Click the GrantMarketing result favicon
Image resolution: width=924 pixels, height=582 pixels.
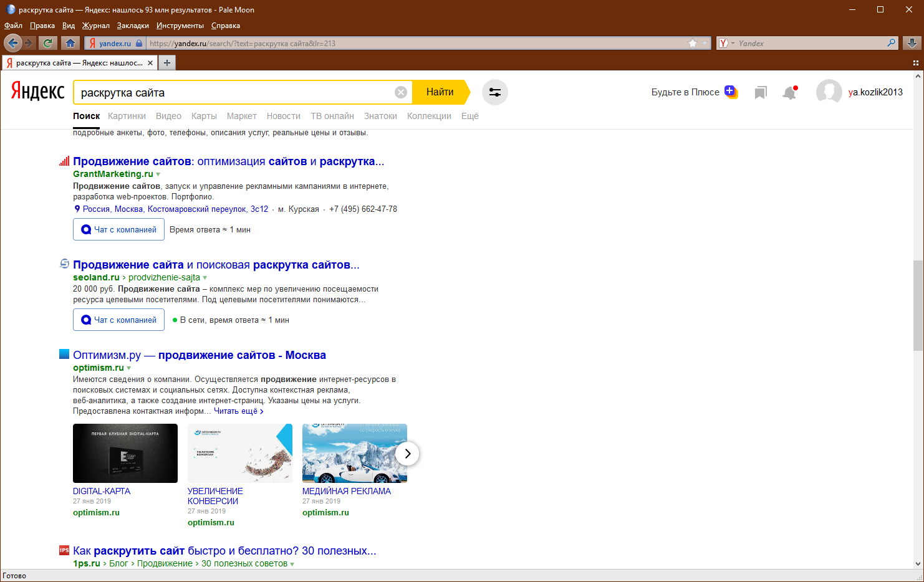click(x=64, y=161)
